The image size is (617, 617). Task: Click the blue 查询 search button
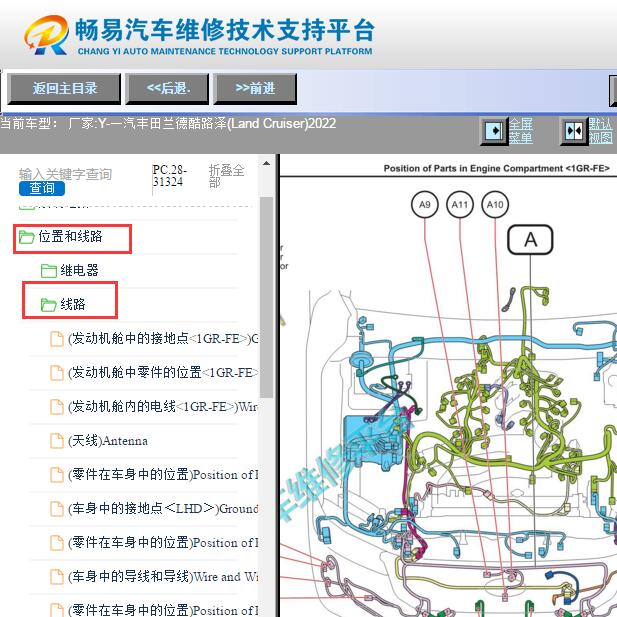click(x=42, y=188)
